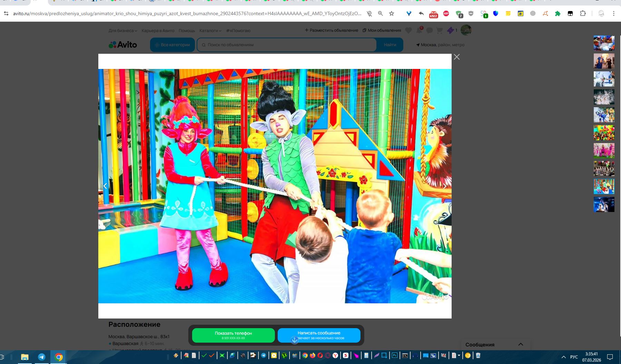Open the Avito shopping cart
Image resolution: width=621 pixels, height=364 pixels.
click(440, 30)
